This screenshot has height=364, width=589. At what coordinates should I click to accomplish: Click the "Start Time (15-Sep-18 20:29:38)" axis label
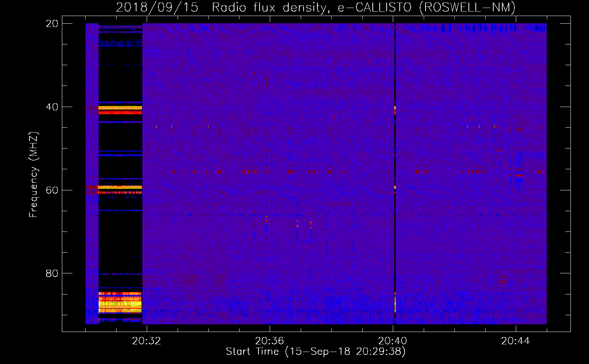pyautogui.click(x=316, y=352)
